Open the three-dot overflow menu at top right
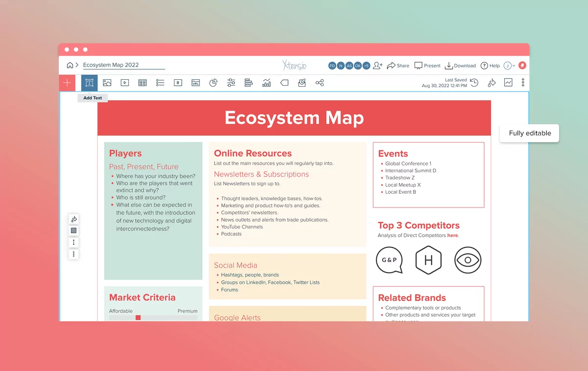 coord(523,82)
